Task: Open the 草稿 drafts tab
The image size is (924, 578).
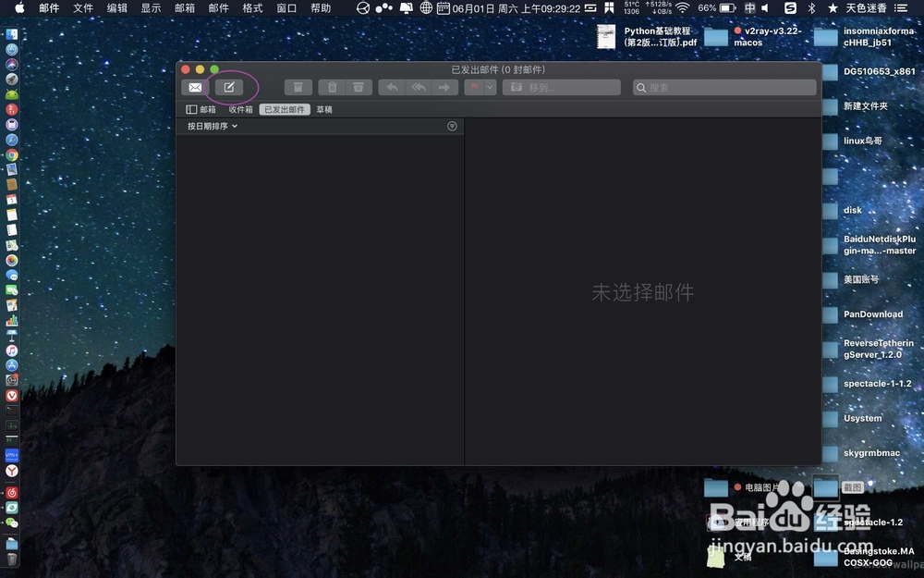Action: click(x=324, y=109)
